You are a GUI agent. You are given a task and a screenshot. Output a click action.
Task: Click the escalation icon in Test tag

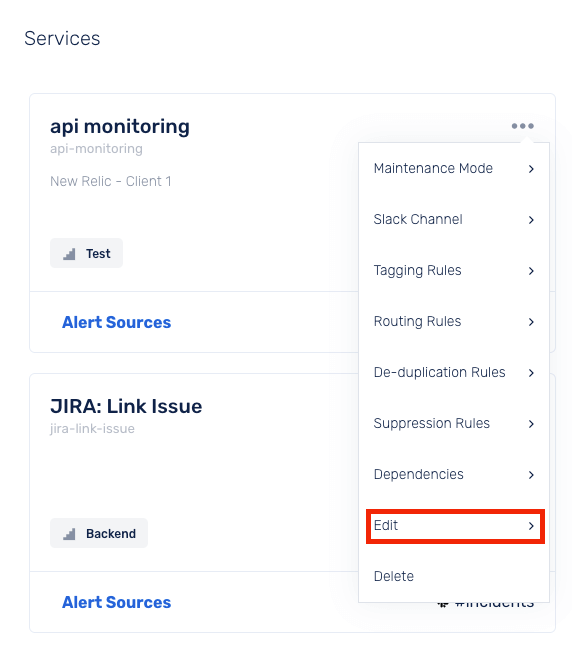69,254
